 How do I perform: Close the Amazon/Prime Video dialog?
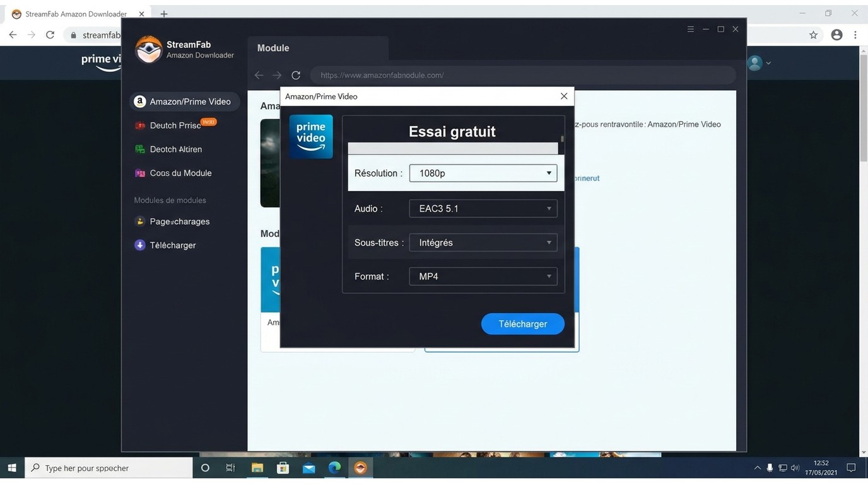click(x=564, y=96)
